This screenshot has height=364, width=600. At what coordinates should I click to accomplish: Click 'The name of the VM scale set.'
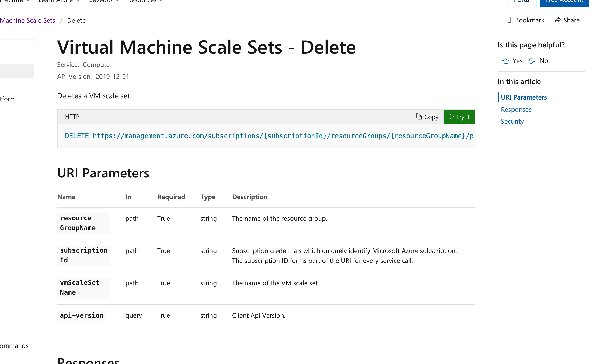275,283
